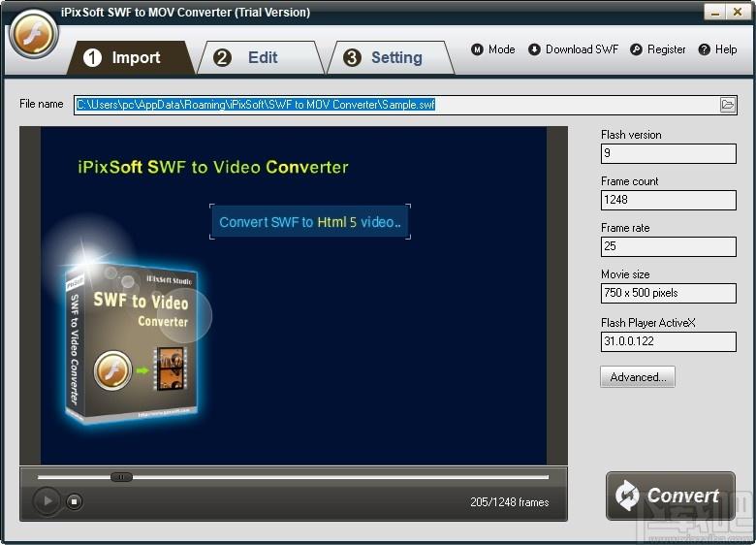Play the SWF preview
Viewport: 756px width, 545px height.
click(47, 501)
